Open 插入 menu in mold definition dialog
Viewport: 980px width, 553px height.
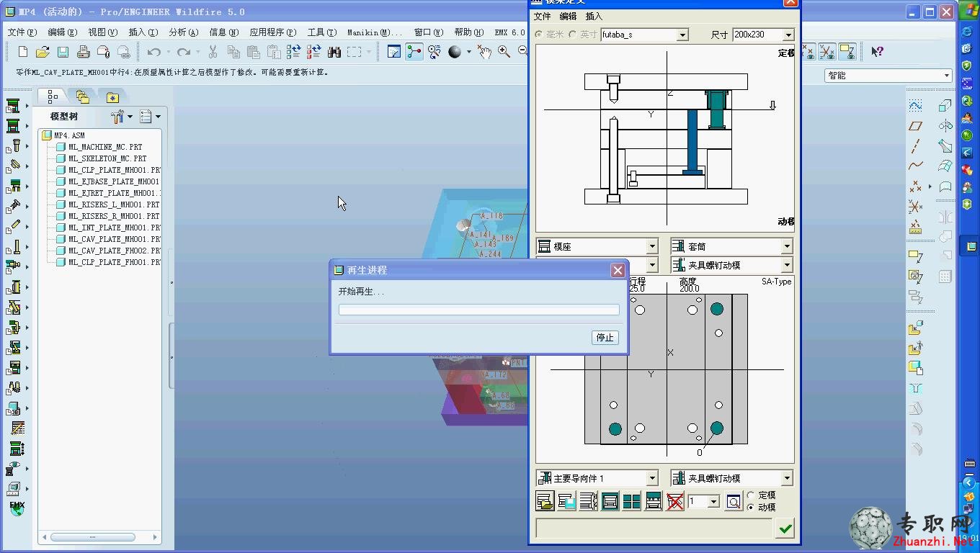pyautogui.click(x=594, y=17)
